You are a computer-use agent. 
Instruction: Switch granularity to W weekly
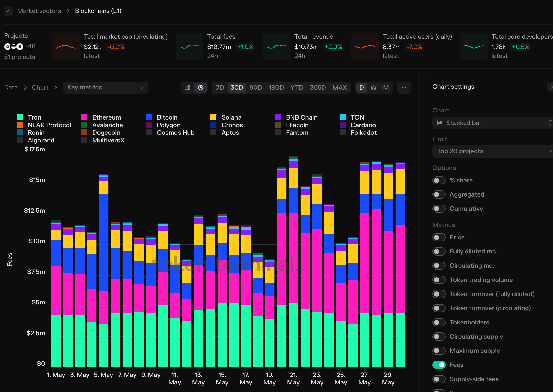tap(373, 88)
